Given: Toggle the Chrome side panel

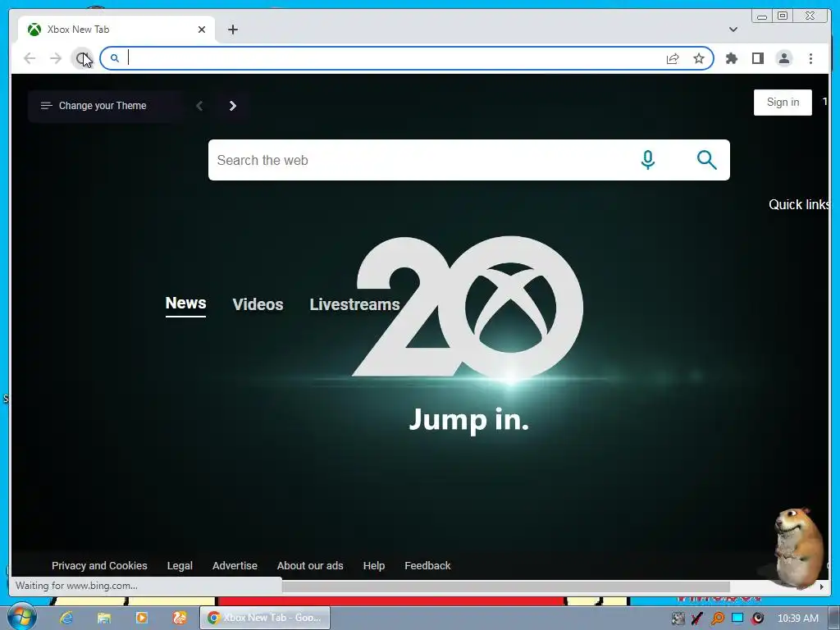Looking at the screenshot, I should click(757, 58).
